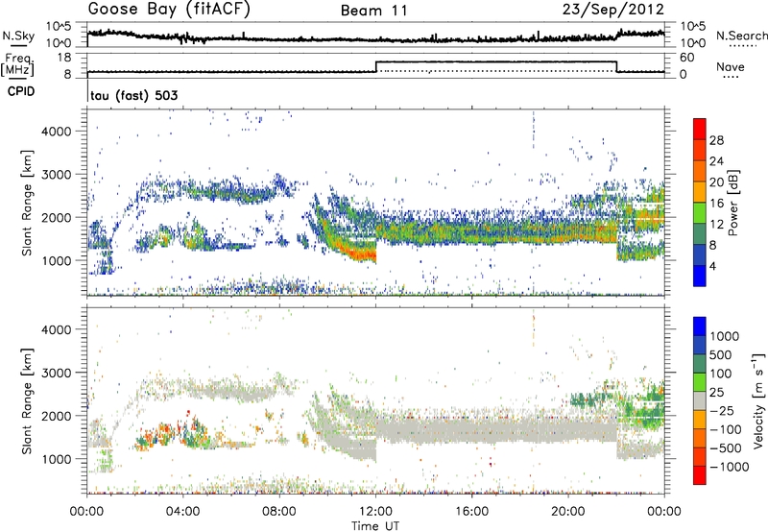Click the '28' power colorbar label
The image size is (768, 532).
point(716,140)
